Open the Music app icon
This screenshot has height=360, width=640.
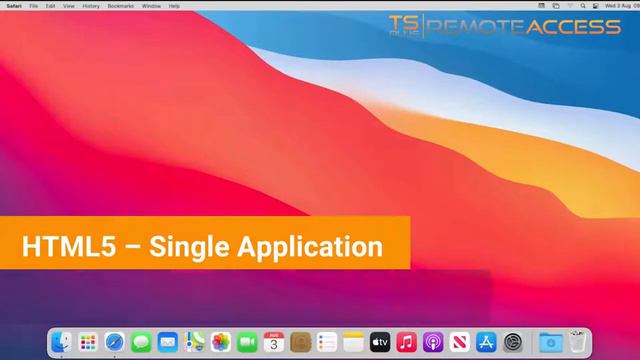tap(407, 342)
